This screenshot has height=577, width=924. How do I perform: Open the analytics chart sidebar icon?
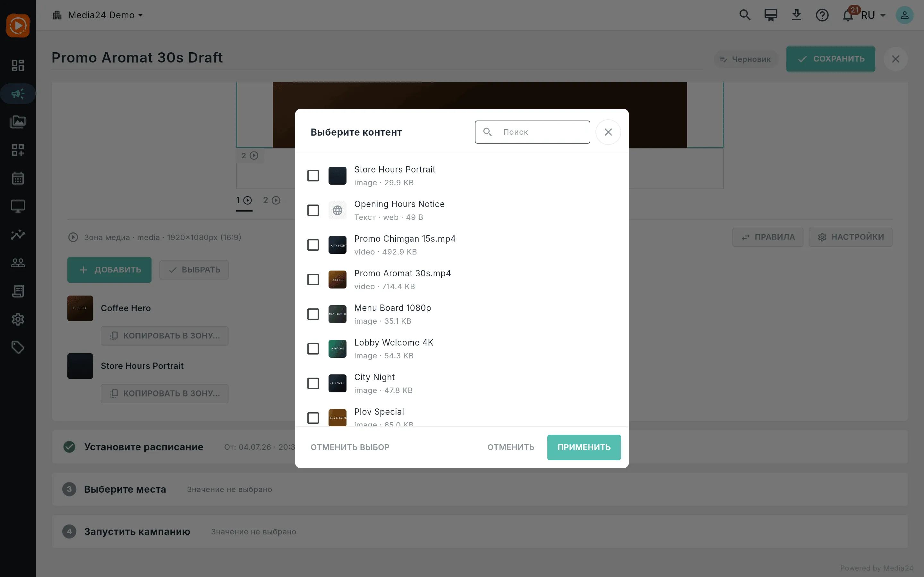18,234
